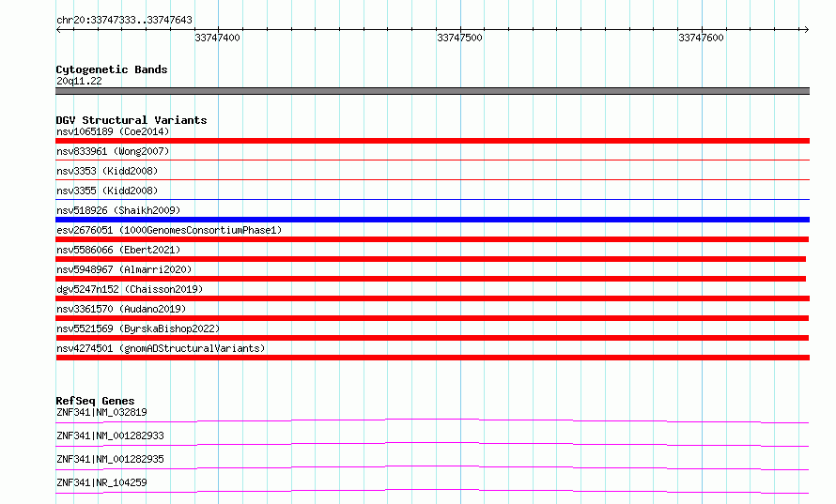The width and height of the screenshot is (836, 504).
Task: Open transcript ZNF341|NM_032819 label
Action: [101, 412]
